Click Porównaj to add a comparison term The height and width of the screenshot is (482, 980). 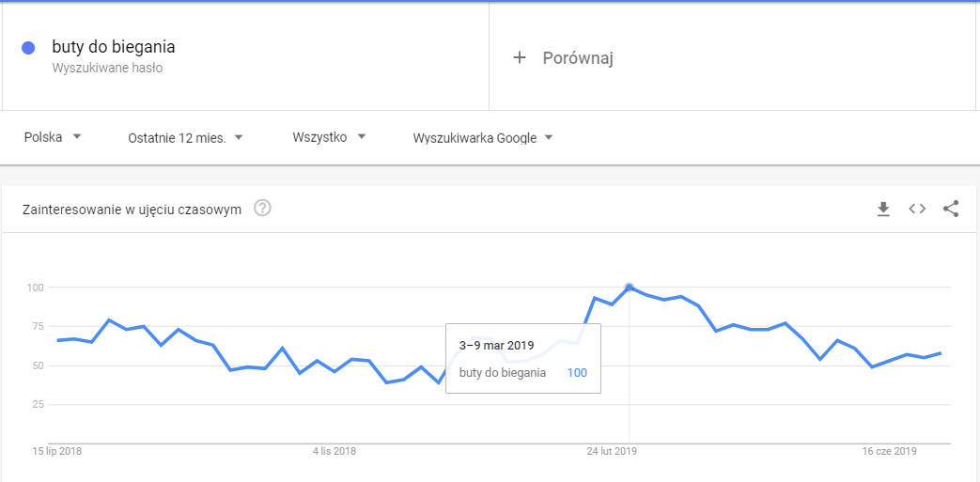click(x=577, y=58)
